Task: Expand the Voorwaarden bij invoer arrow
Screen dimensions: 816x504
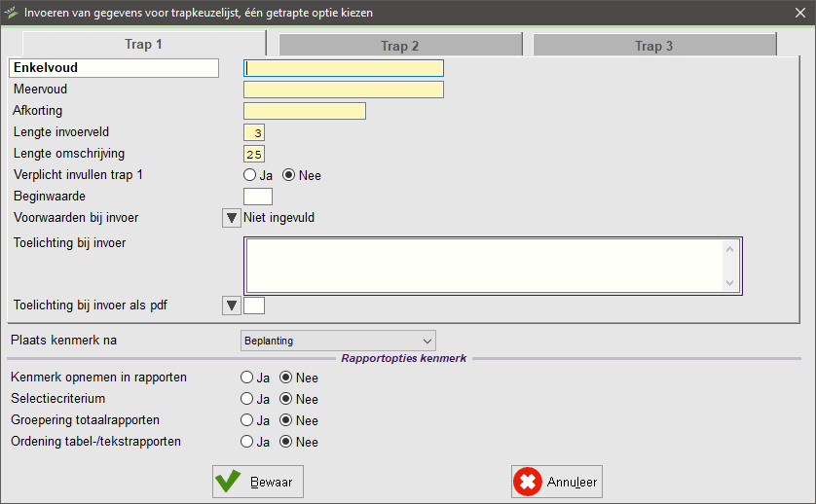Action: [232, 218]
